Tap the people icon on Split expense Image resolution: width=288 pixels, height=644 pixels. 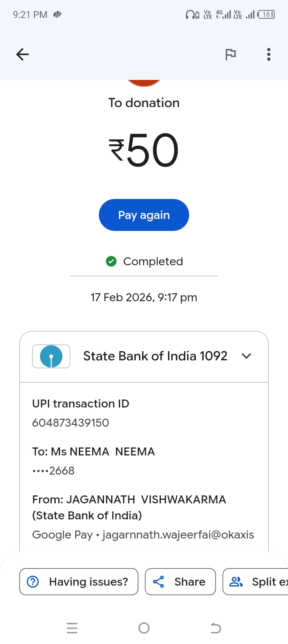[x=236, y=582]
